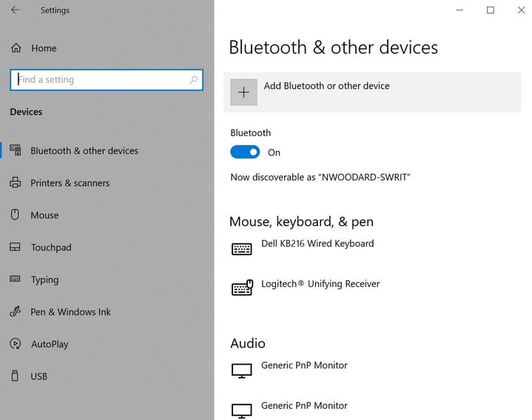Screen dimensions: 532x420
Task: Turn off the Bluetooth toggle
Action: (245, 152)
